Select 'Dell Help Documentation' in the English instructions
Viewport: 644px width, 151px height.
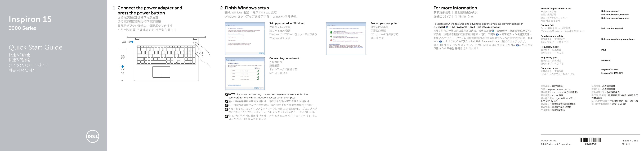coord(485,27)
